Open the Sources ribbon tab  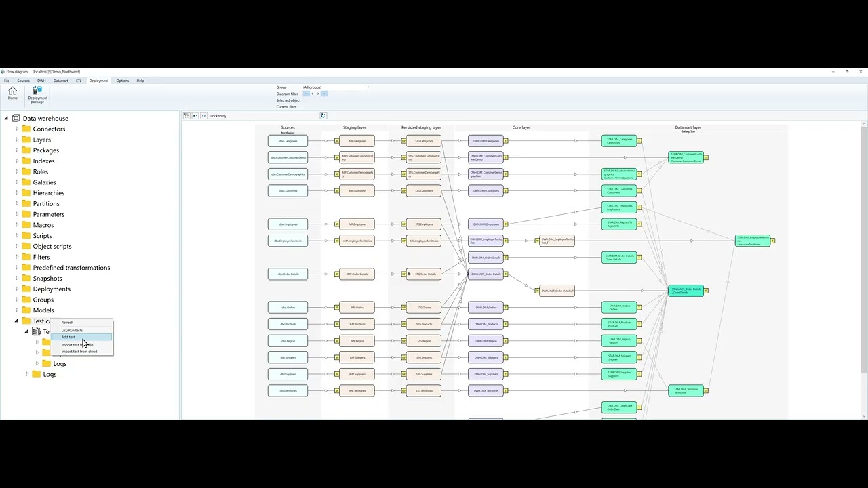[x=23, y=81]
